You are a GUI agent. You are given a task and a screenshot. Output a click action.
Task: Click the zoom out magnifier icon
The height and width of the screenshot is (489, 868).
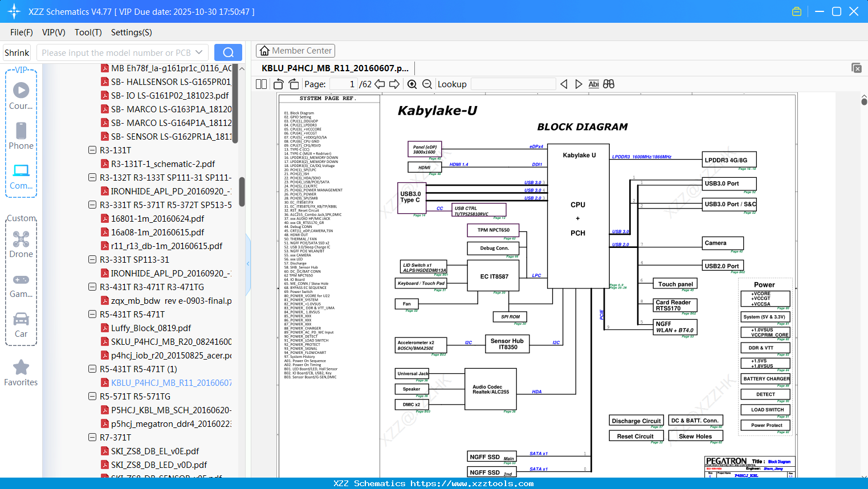427,84
